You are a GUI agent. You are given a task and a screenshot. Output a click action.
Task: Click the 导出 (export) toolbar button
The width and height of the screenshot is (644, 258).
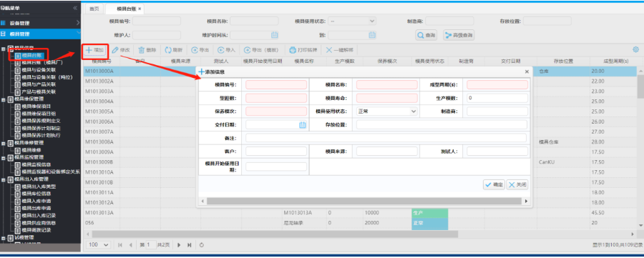[200, 50]
